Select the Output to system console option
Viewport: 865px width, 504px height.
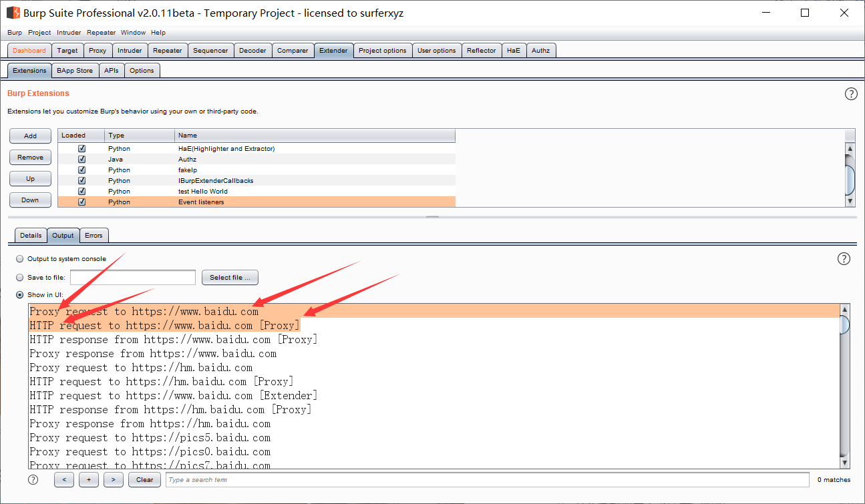20,259
